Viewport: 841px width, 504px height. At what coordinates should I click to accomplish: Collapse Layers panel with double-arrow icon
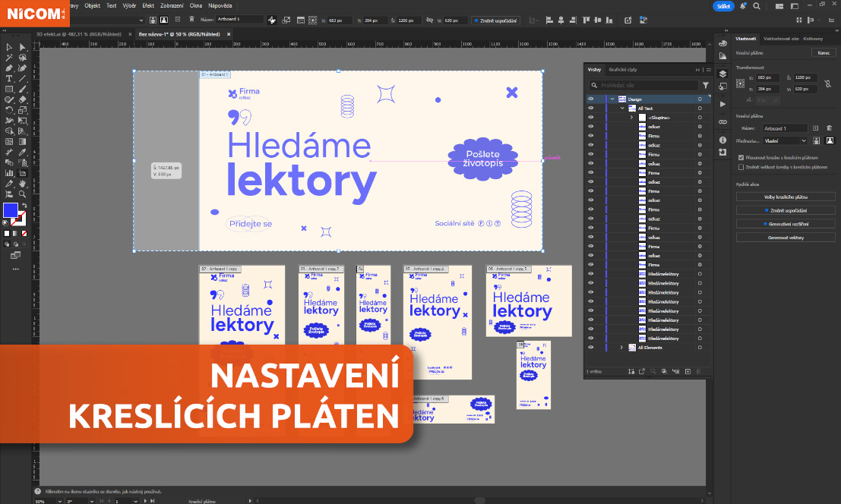pyautogui.click(x=697, y=70)
